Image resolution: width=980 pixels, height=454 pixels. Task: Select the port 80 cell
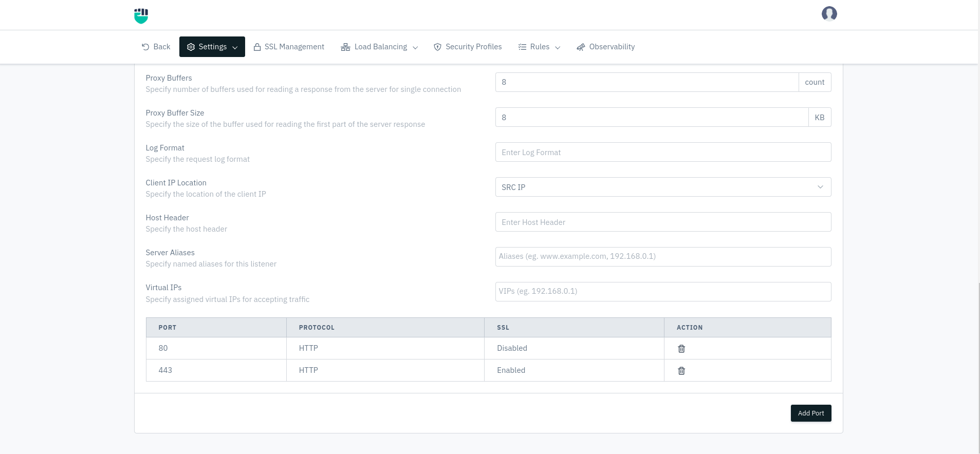(x=216, y=348)
